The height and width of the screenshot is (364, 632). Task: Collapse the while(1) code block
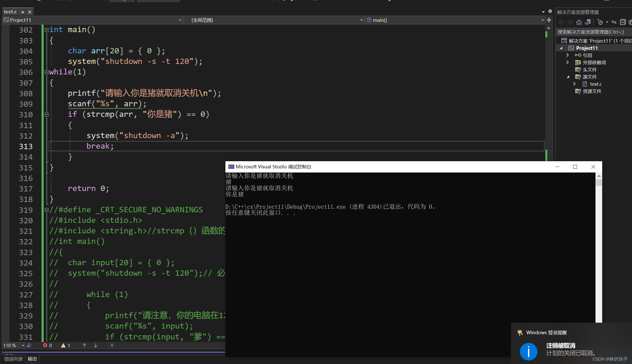coord(47,72)
